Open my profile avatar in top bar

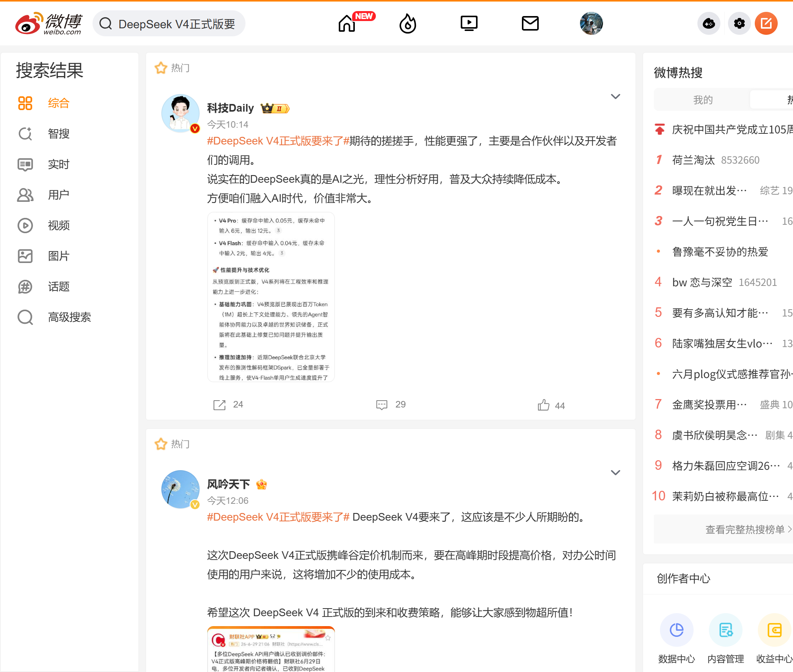click(x=591, y=24)
